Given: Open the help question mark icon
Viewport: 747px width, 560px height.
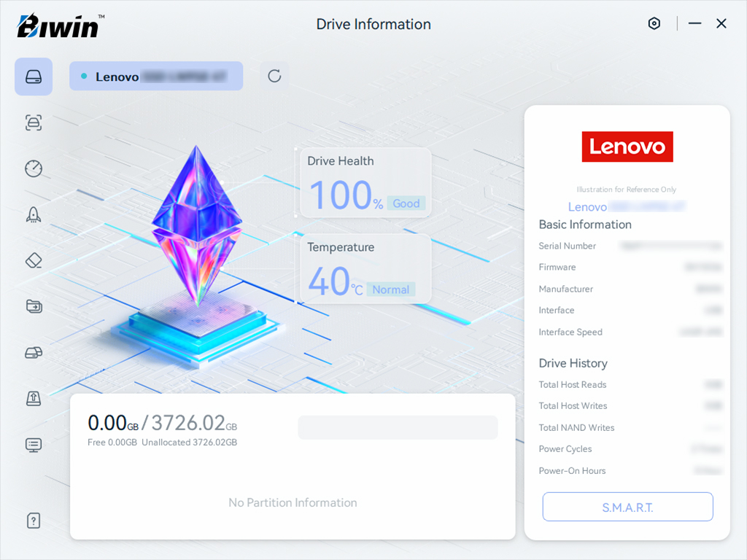Looking at the screenshot, I should point(34,520).
